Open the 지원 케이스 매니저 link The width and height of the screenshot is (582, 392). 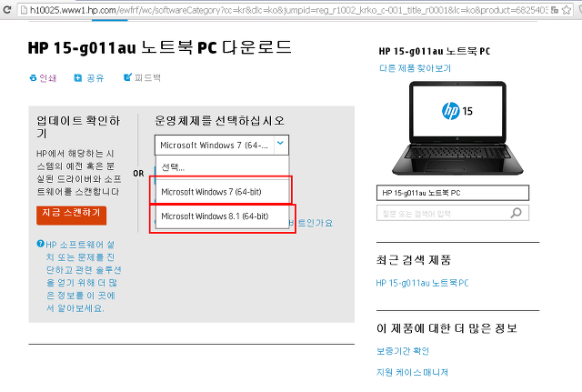point(412,372)
